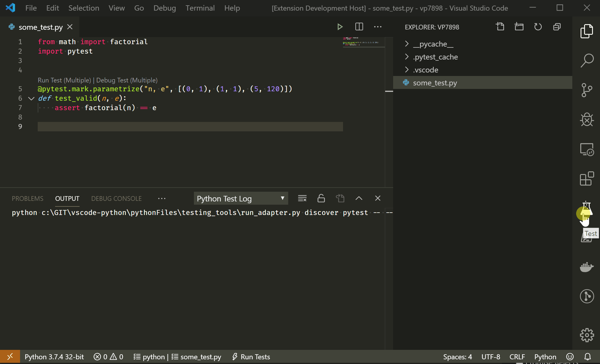Screen dimensions: 600x364
Task: Click line number 5 in gutter
Action: pyautogui.click(x=20, y=89)
